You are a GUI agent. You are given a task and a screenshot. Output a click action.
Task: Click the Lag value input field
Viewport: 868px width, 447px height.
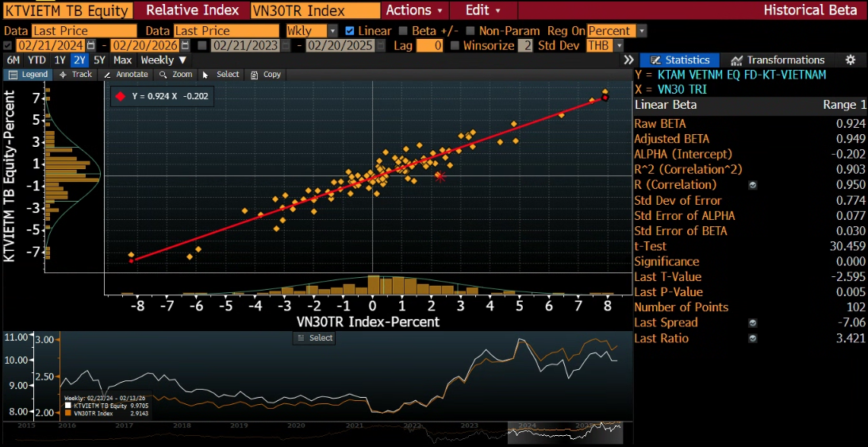(429, 46)
